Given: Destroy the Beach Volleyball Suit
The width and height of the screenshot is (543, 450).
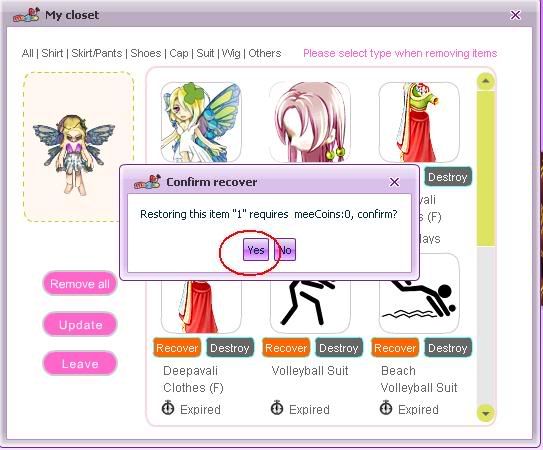Looking at the screenshot, I should click(448, 347).
